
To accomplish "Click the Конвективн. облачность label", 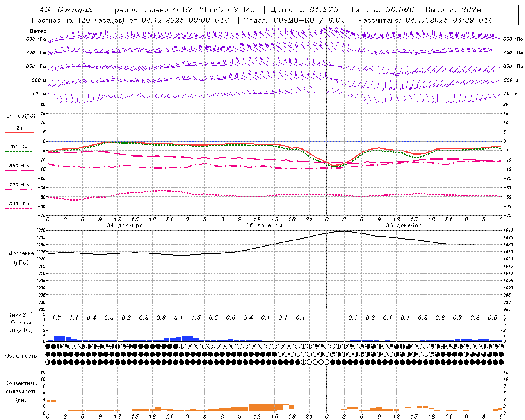I will 21,388.
